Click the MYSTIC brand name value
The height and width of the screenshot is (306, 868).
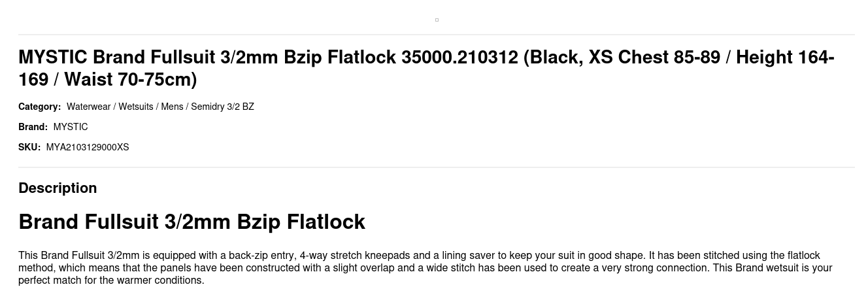point(71,127)
